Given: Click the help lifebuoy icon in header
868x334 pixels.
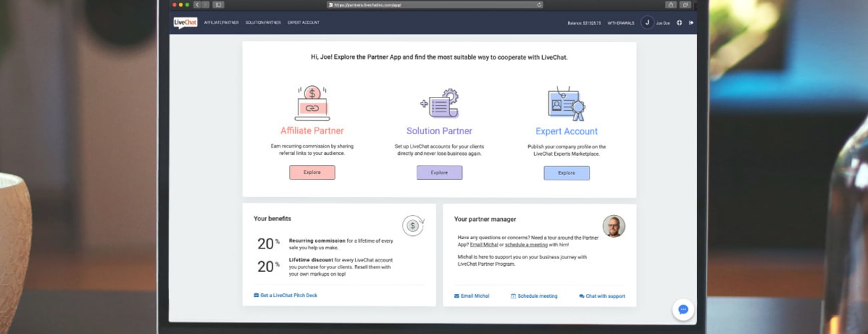Looking at the screenshot, I should 679,23.
